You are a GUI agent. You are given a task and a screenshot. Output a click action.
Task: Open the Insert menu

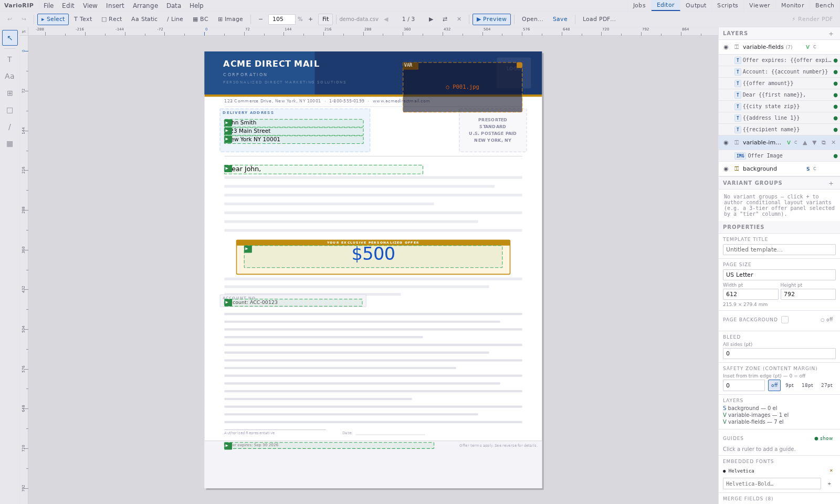115,6
